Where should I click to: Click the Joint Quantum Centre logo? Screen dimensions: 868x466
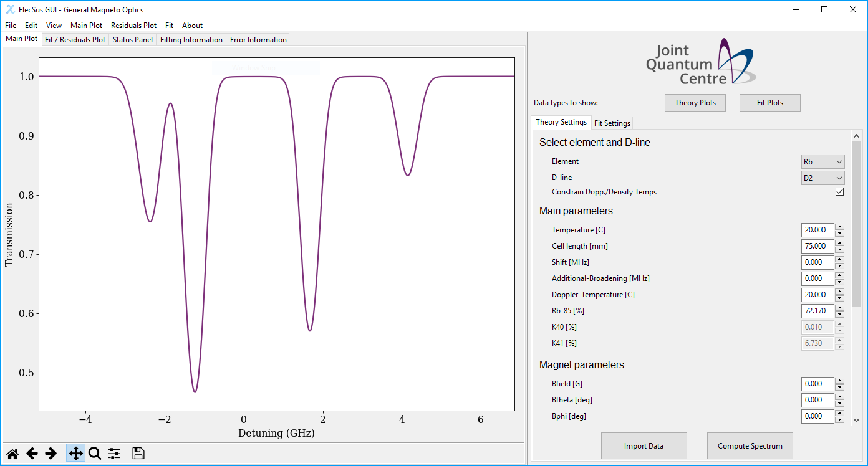(700, 64)
